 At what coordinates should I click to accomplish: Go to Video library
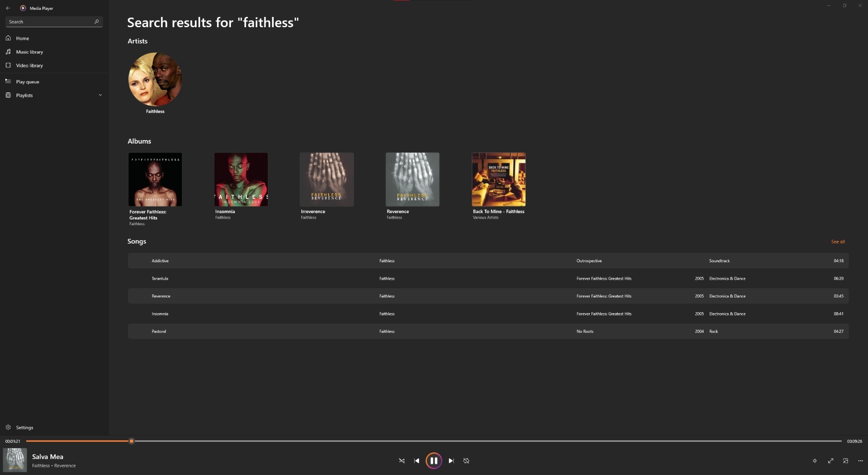[x=29, y=66]
